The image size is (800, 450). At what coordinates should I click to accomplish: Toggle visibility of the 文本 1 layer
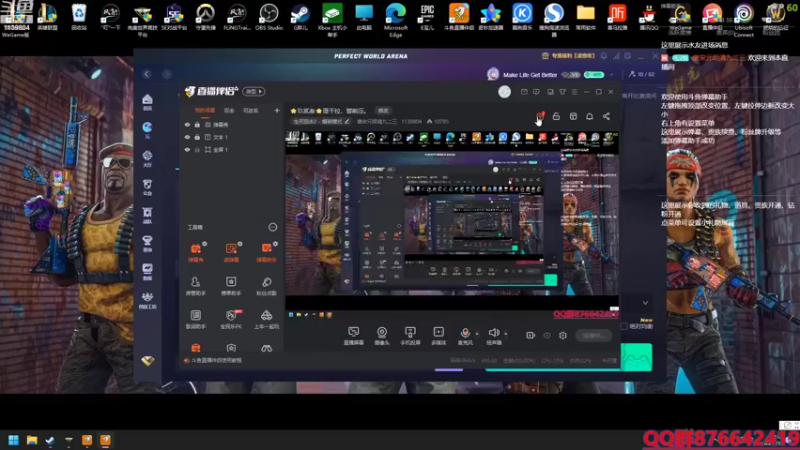click(187, 137)
